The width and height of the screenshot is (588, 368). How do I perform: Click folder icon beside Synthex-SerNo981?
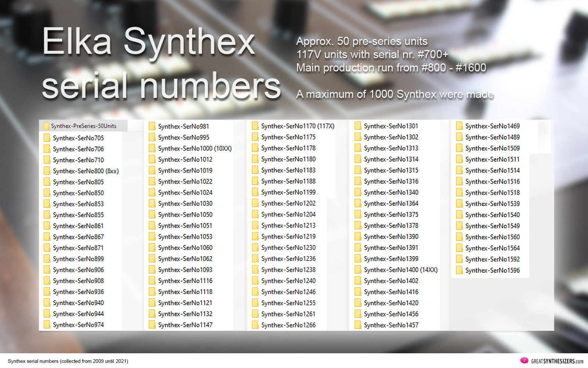(x=152, y=127)
